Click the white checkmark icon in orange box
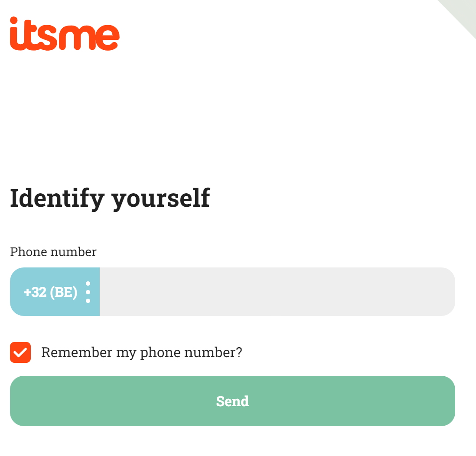Image resolution: width=476 pixels, height=456 pixels. click(x=20, y=352)
